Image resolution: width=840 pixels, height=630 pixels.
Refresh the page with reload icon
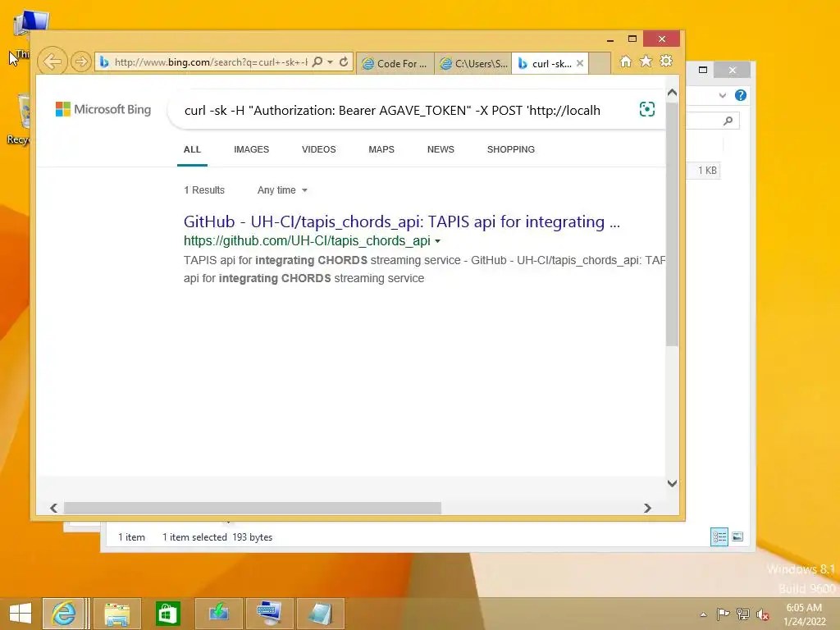click(344, 62)
